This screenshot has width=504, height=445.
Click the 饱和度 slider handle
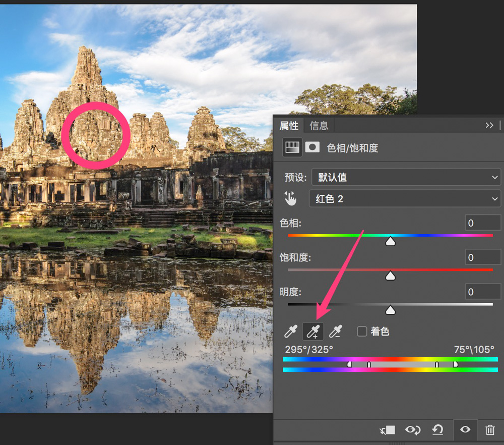coord(390,276)
